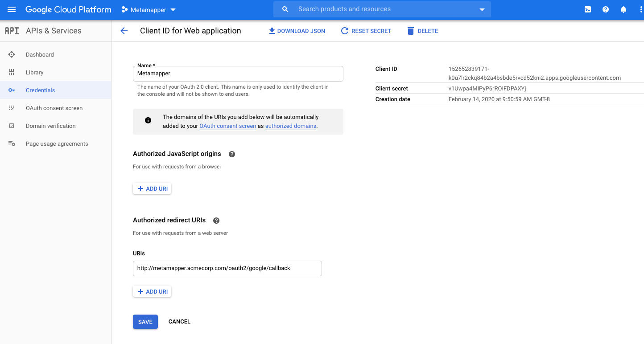Open Domain verification sidebar item
This screenshot has width=644, height=344.
[55, 126]
